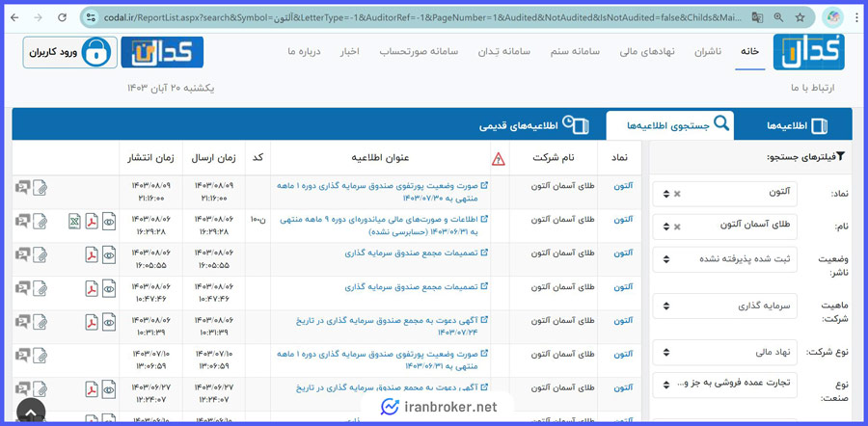Screen dimensions: 868x426
Task: Open the اخبار menu item
Action: [x=349, y=51]
